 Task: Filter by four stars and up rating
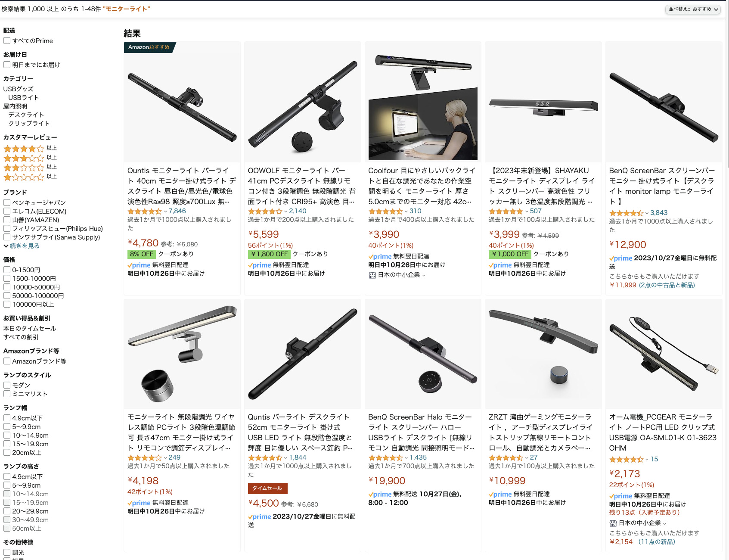[x=30, y=149]
